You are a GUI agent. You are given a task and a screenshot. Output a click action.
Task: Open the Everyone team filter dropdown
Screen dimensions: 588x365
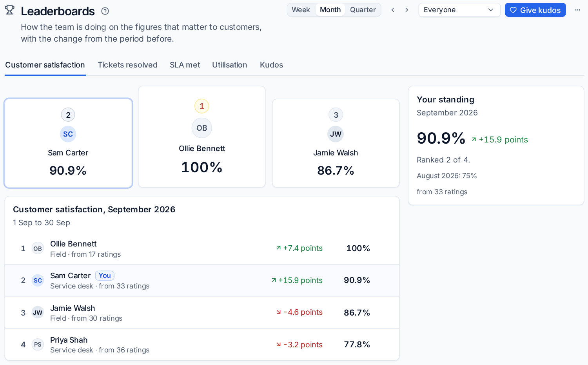459,10
